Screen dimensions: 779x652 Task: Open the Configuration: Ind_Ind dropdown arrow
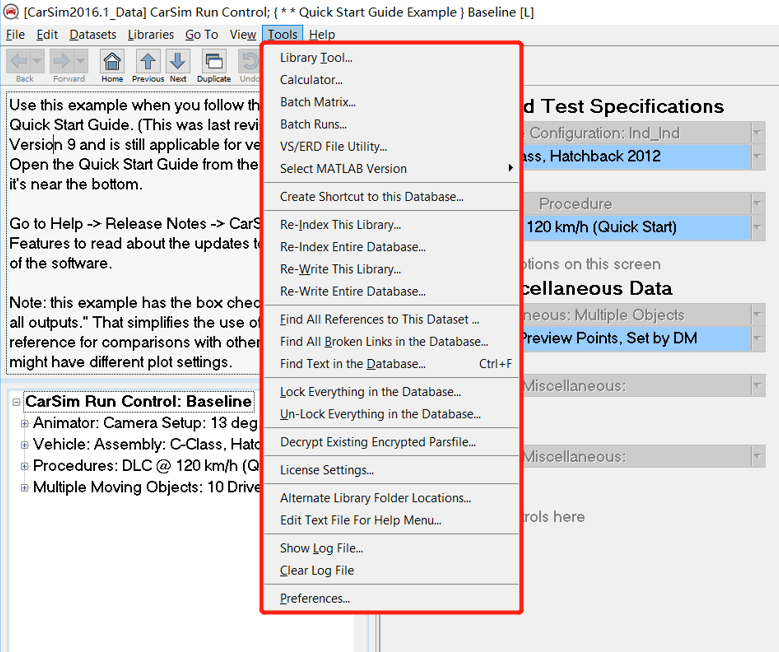click(x=758, y=133)
